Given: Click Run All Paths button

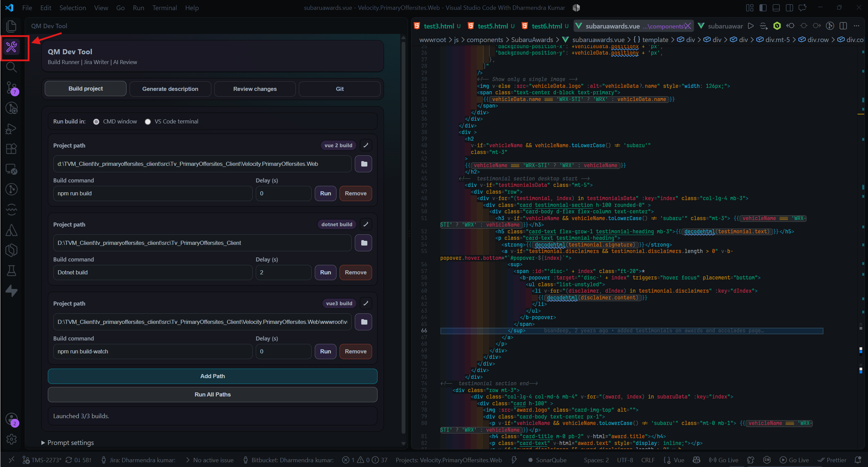Looking at the screenshot, I should pos(213,394).
